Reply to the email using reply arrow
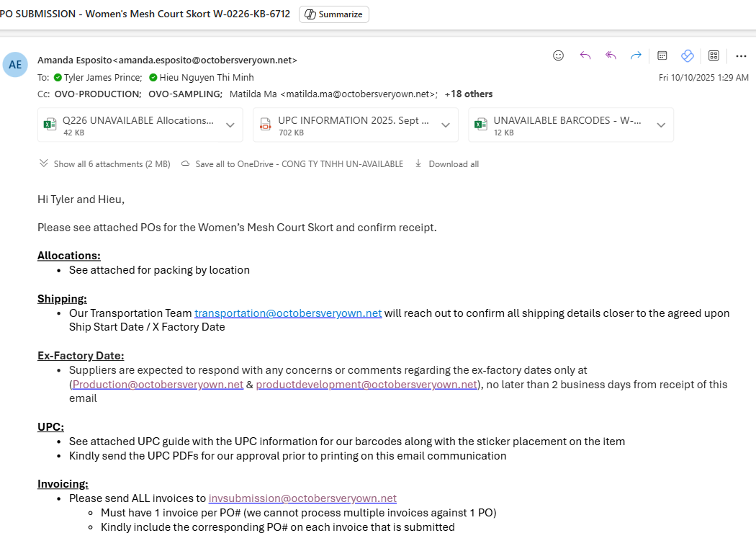This screenshot has height=533, width=756. [585, 55]
